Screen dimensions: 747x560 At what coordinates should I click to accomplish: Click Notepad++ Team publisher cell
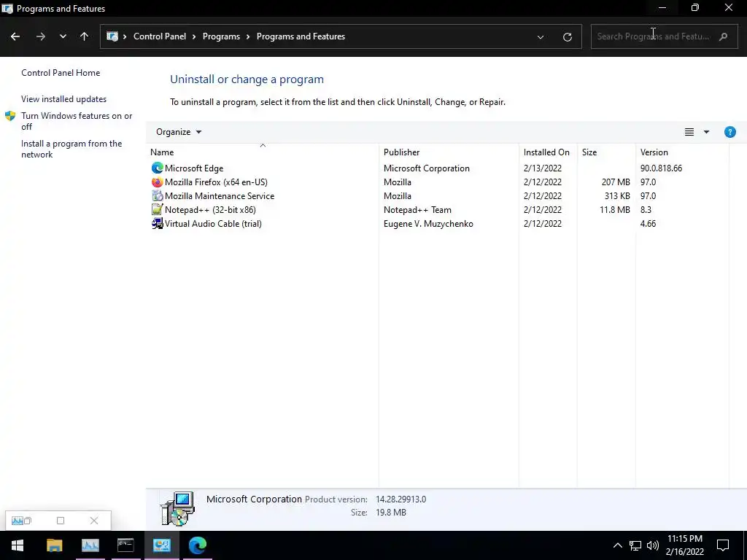(x=417, y=209)
